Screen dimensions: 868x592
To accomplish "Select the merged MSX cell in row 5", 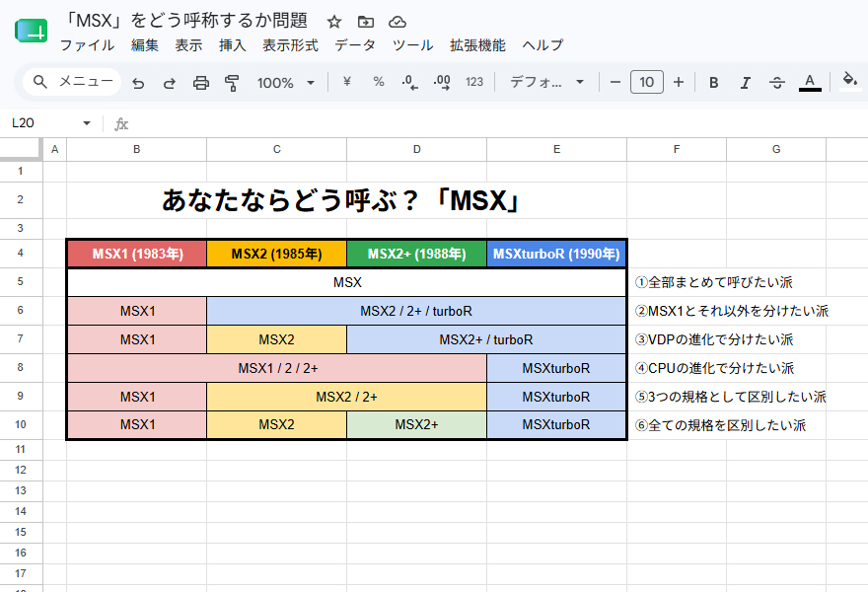I will pyautogui.click(x=347, y=282).
